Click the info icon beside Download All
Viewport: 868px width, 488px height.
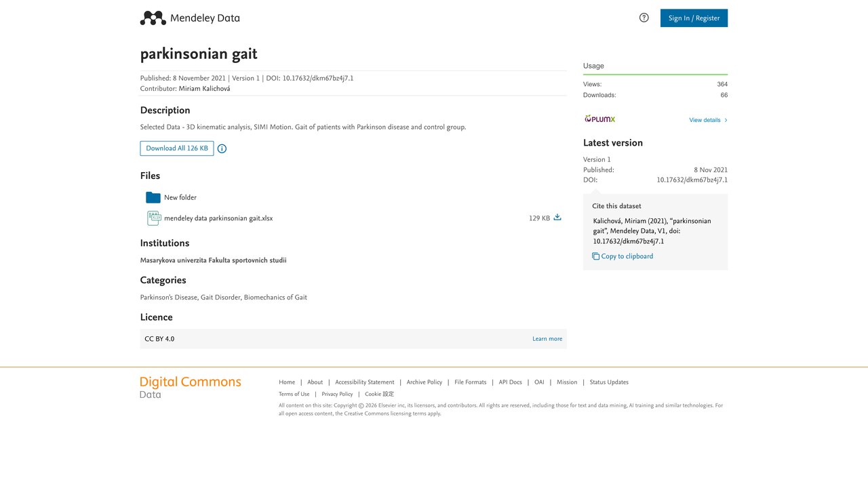point(222,148)
